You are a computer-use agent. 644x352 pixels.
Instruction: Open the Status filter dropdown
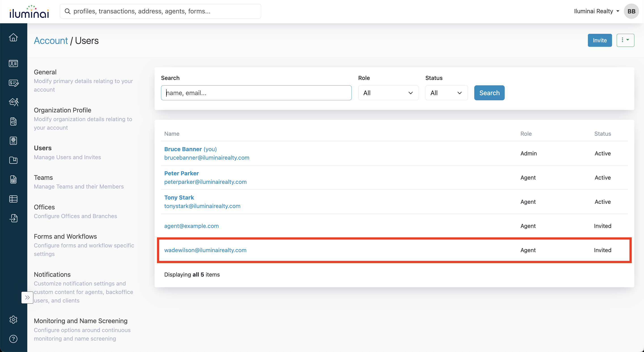446,93
